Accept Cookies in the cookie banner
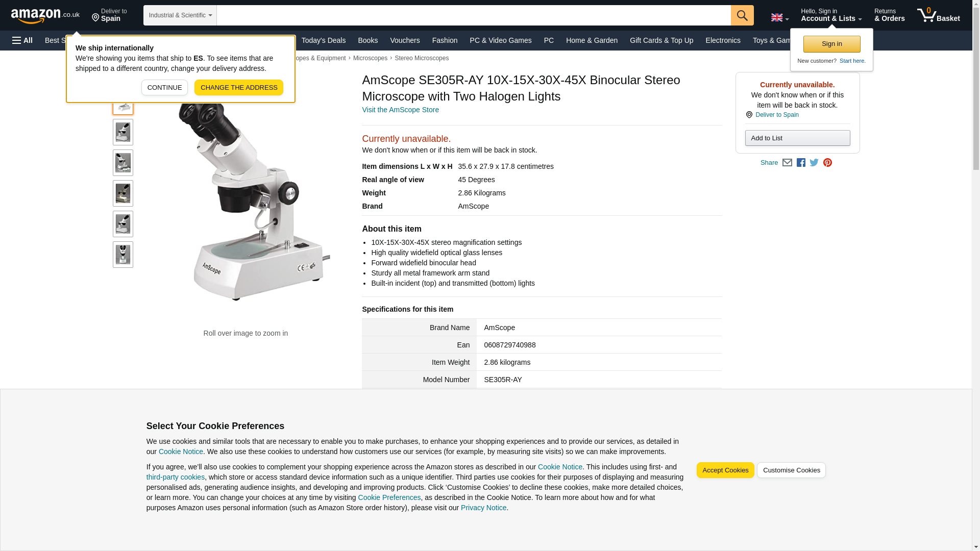980x551 pixels. point(725,470)
